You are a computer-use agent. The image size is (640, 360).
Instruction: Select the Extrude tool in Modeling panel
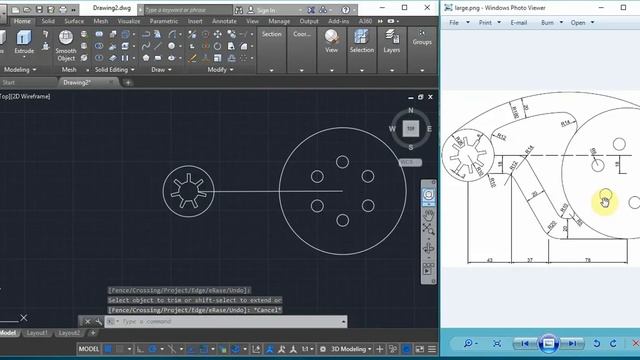(x=24, y=42)
